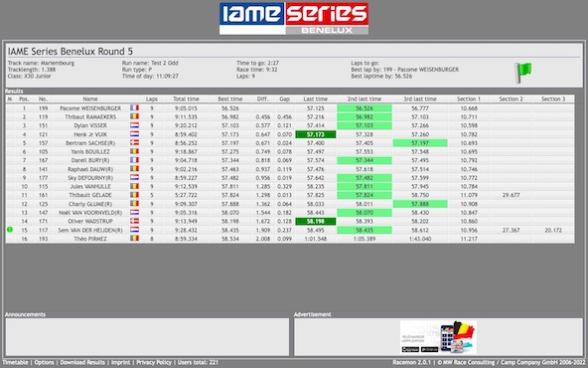This screenshot has height=368, width=588.
Task: Click the flag icon for Pacome WEISENBURGER
Action: click(134, 107)
